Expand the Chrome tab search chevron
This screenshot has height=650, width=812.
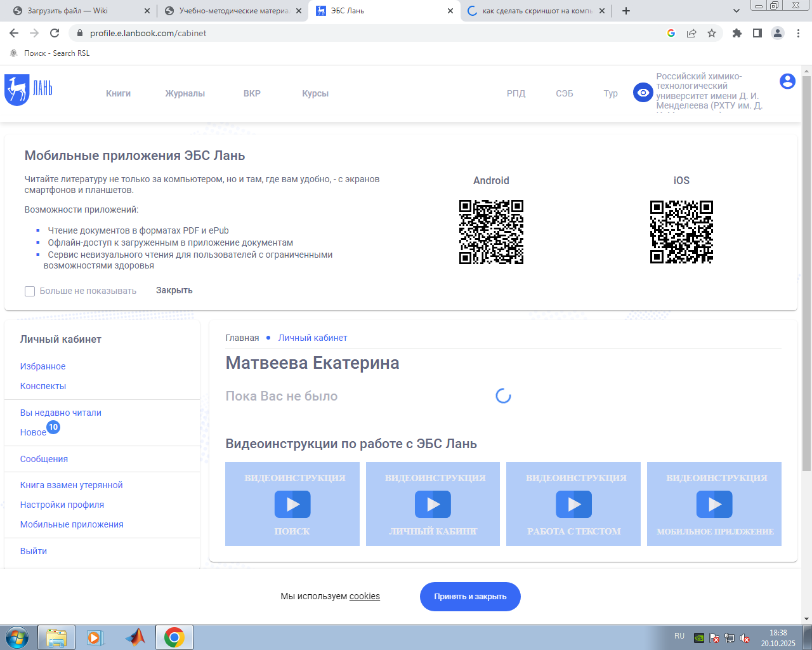(x=736, y=11)
